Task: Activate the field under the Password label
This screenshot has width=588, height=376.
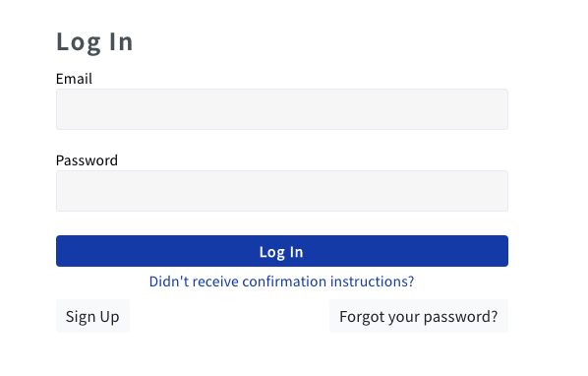Action: (282, 191)
